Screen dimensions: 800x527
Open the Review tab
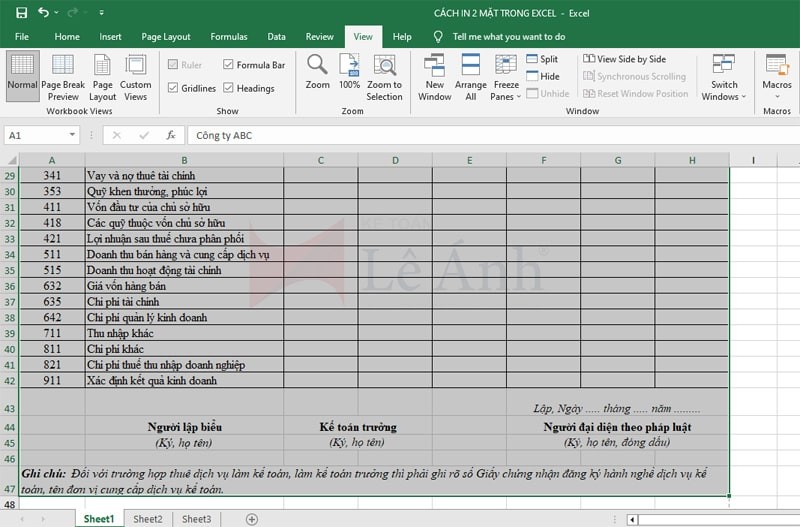(319, 37)
